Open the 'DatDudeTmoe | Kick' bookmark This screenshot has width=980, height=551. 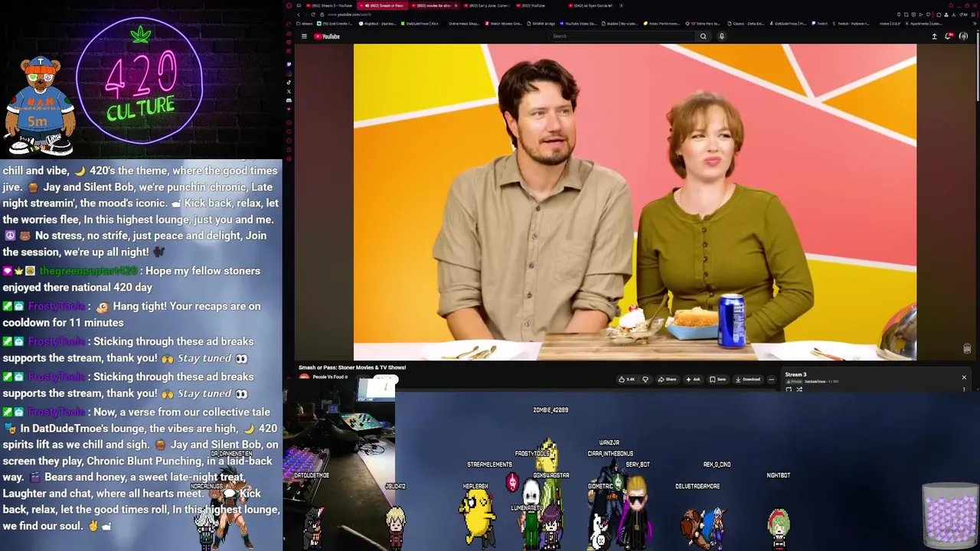coord(420,24)
